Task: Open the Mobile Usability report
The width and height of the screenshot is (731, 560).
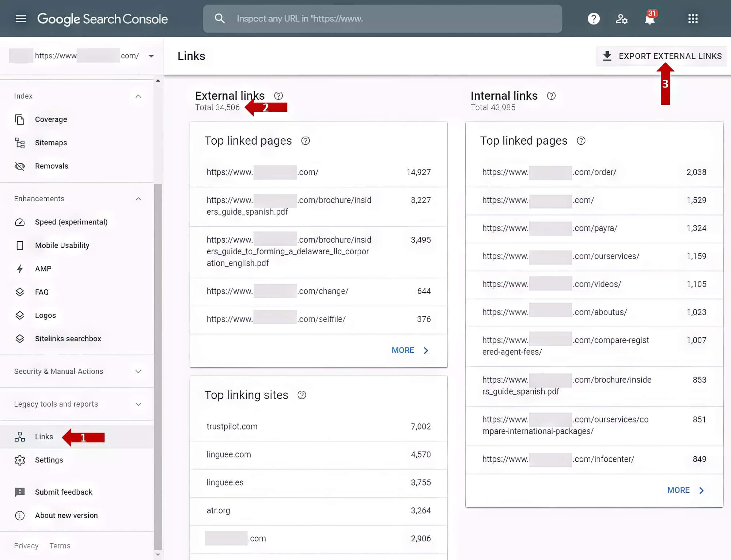Action: pos(62,245)
